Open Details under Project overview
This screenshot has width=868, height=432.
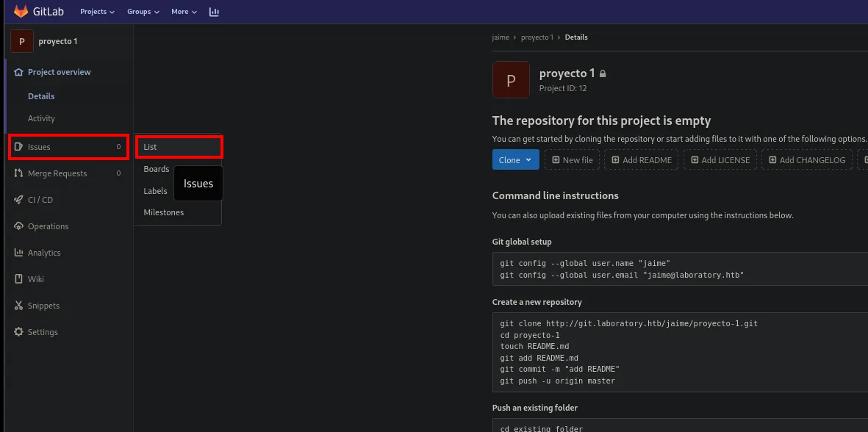[41, 96]
